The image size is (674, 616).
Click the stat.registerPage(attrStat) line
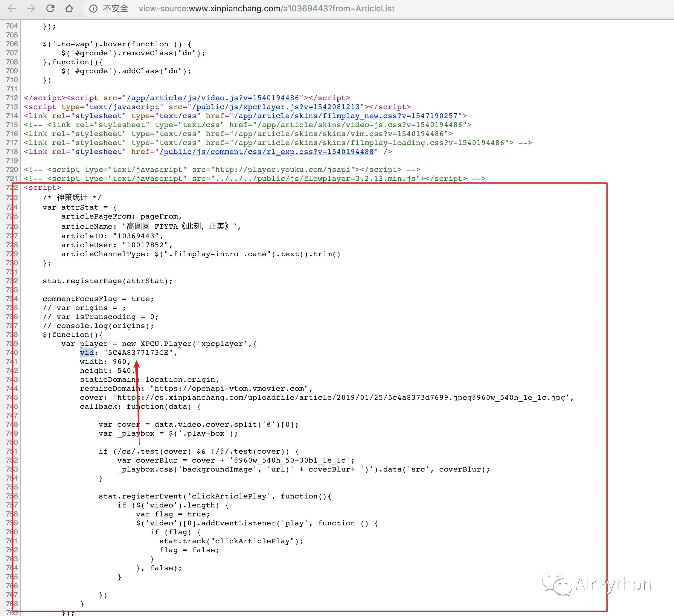tap(107, 281)
